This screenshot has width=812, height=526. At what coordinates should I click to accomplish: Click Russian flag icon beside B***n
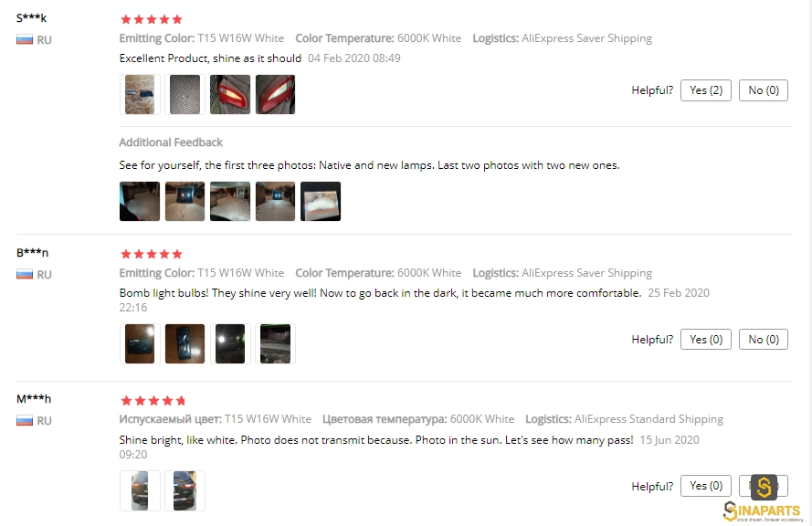(25, 274)
